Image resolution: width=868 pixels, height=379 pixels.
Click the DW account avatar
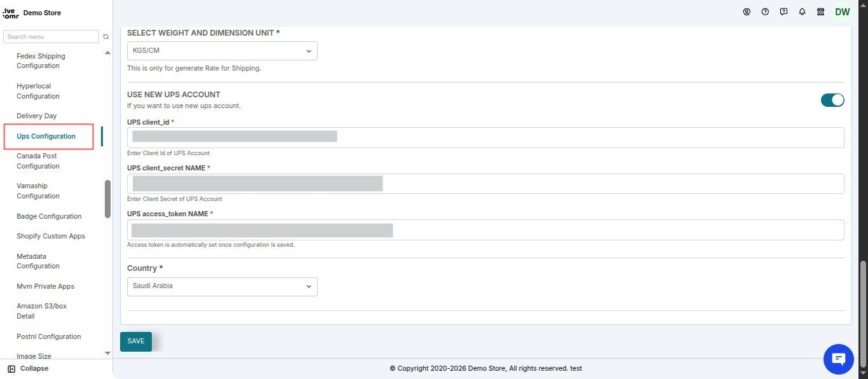[x=842, y=12]
